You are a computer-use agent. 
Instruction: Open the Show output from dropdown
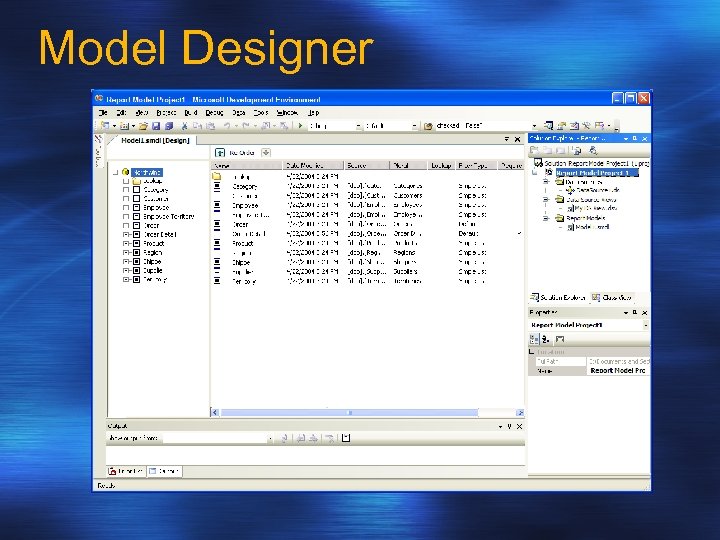click(x=270, y=439)
